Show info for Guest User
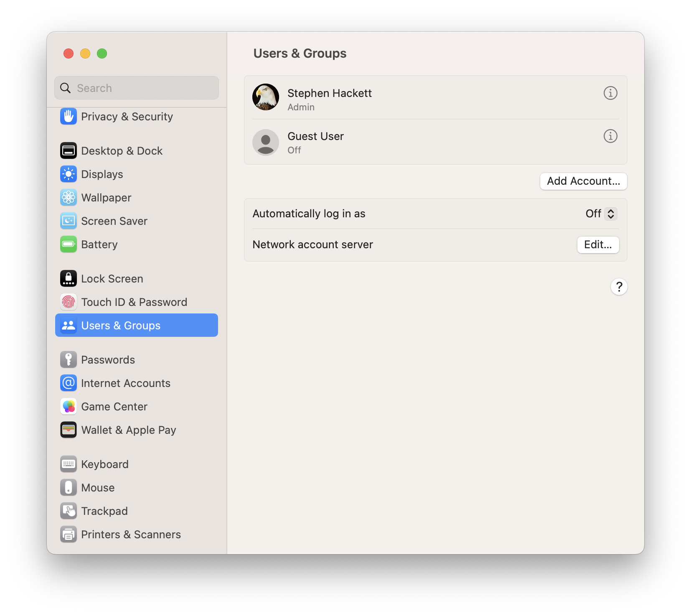The image size is (691, 616). click(610, 136)
